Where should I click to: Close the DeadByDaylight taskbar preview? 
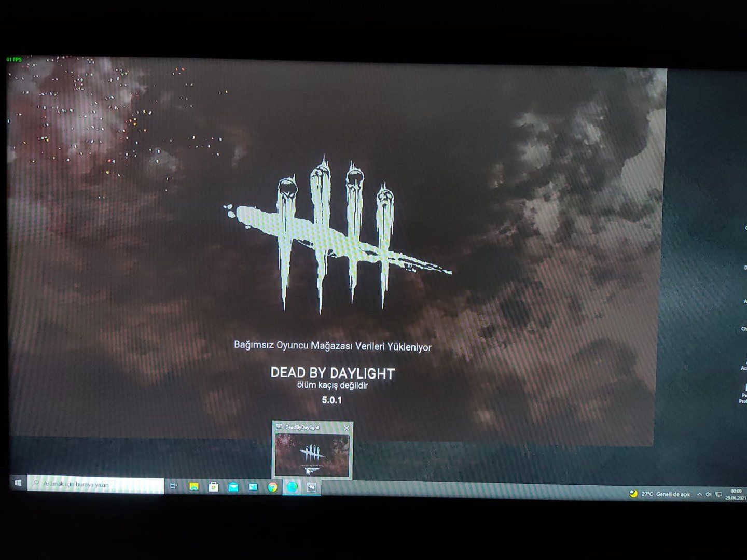pos(347,428)
